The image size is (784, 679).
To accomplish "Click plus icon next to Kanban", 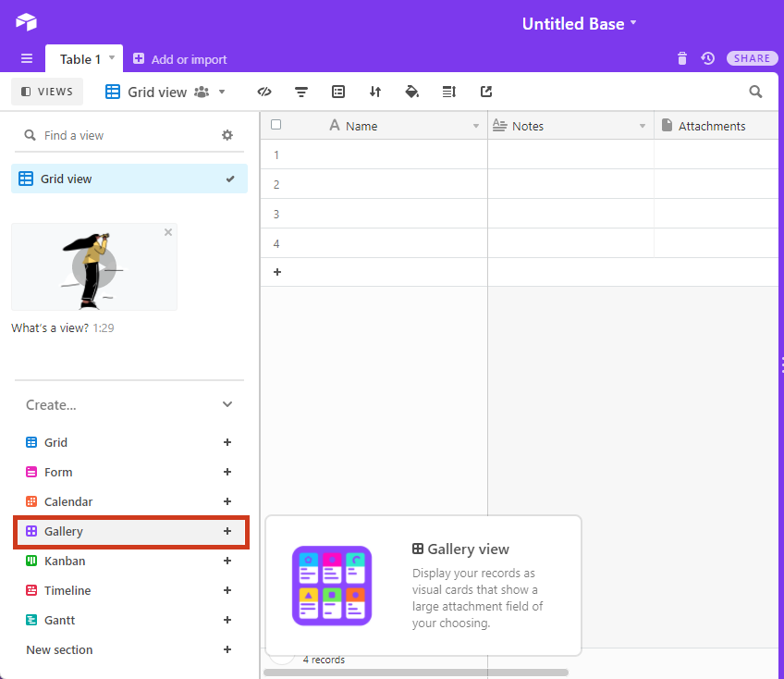I will [227, 561].
